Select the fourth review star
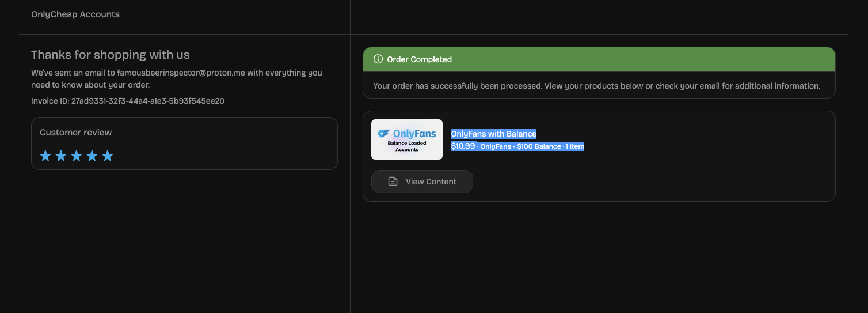This screenshot has height=313, width=868. click(x=92, y=156)
